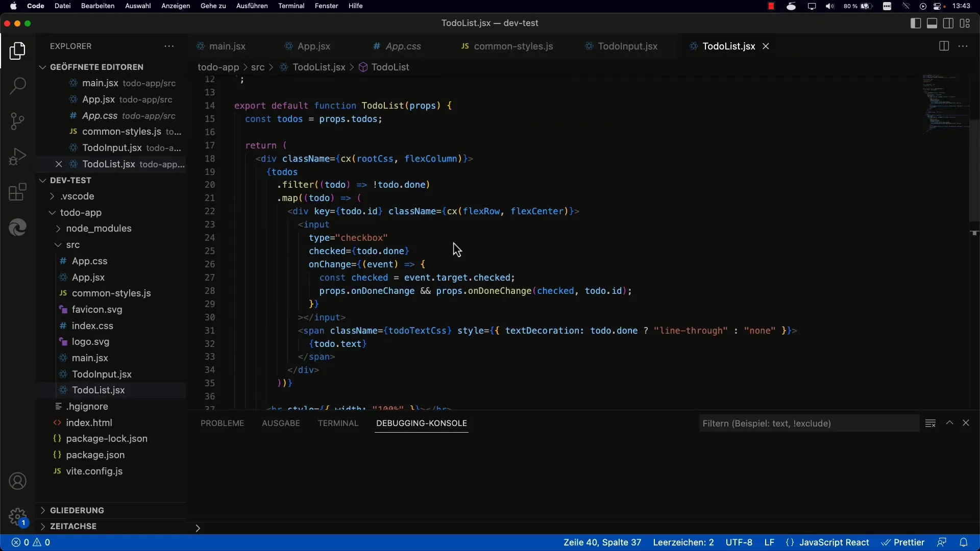This screenshot has height=551, width=980.
Task: Open the Explorer view in activity bar
Action: point(17,51)
